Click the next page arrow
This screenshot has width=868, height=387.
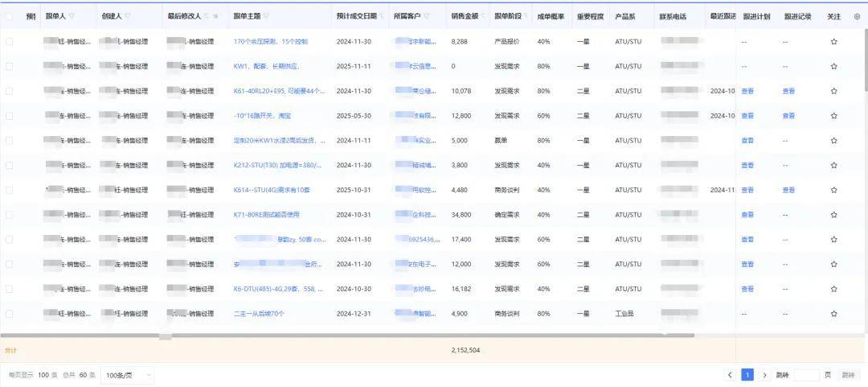point(764,375)
